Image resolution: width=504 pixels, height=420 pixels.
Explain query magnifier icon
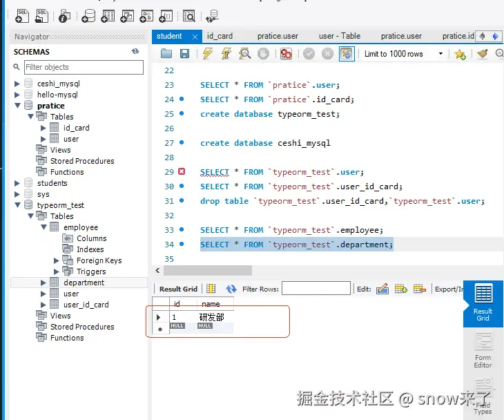point(244,53)
